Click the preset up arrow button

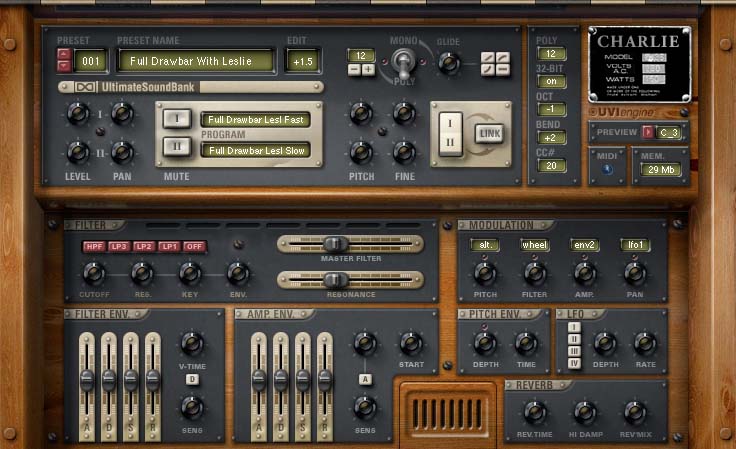[64, 55]
